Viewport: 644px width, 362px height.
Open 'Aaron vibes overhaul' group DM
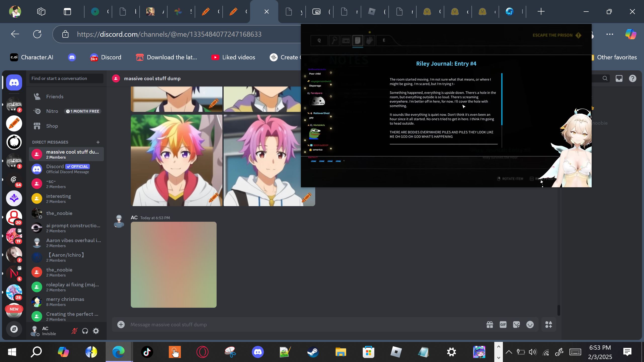click(x=66, y=243)
